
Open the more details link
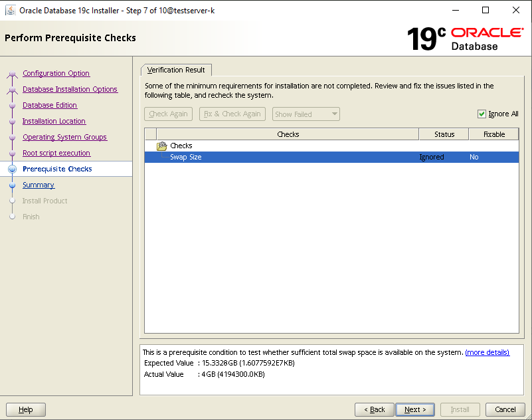[488, 352]
